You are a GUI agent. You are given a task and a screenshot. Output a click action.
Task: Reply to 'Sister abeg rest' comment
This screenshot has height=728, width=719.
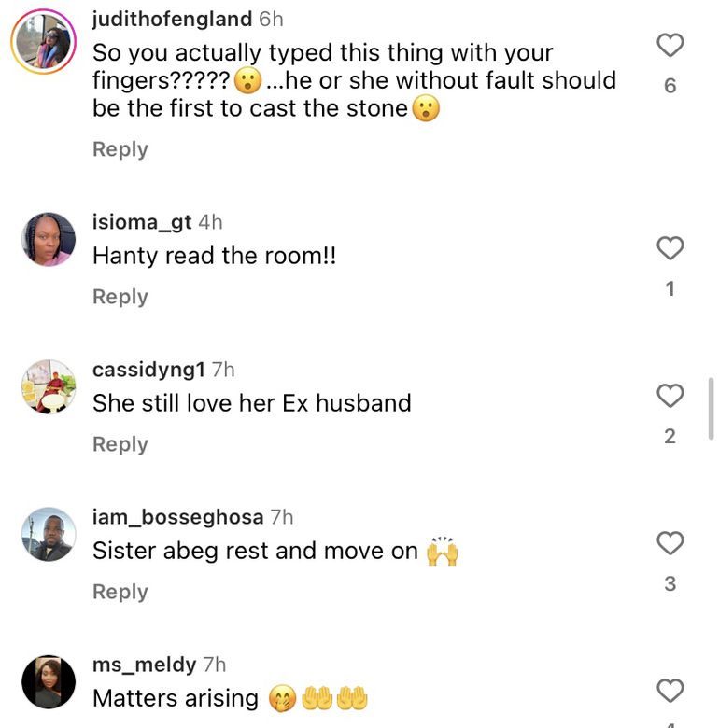point(120,592)
